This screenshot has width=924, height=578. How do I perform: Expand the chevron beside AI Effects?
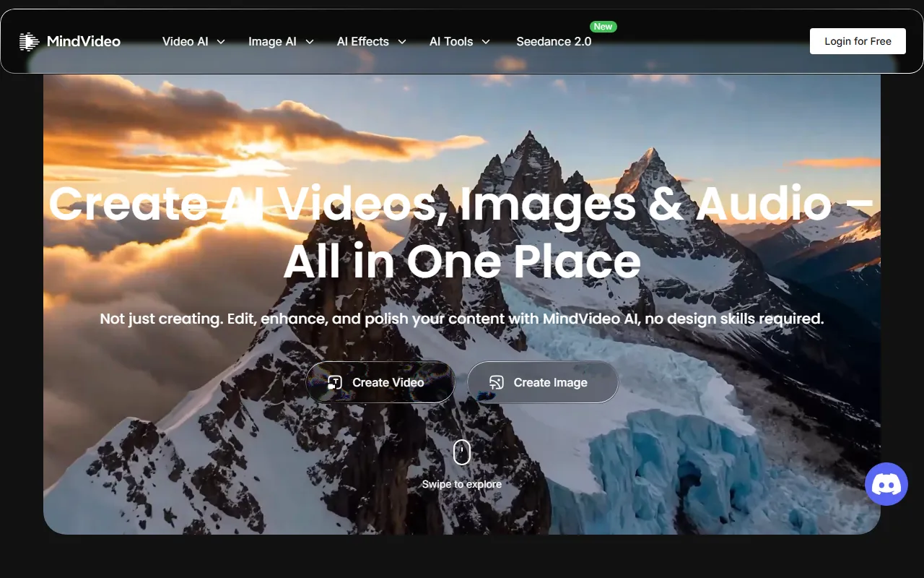402,42
